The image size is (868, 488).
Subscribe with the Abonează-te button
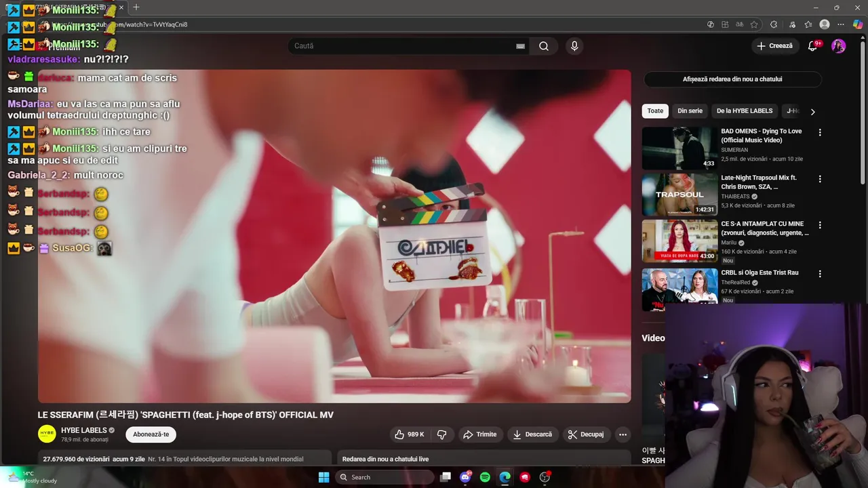tap(151, 434)
